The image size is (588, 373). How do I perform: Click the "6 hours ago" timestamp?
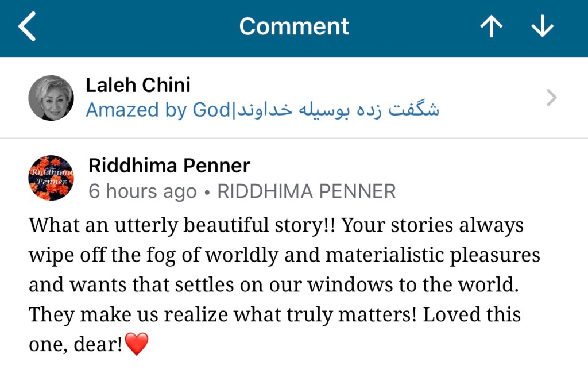tap(142, 191)
